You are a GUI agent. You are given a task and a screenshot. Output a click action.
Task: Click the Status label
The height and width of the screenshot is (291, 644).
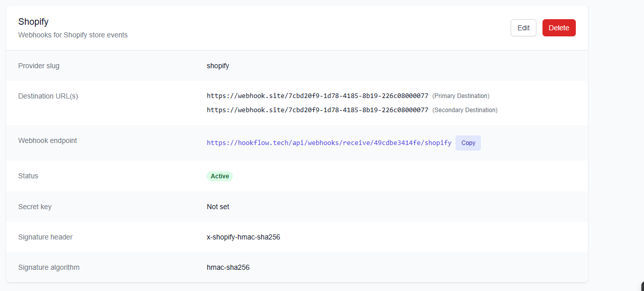pos(28,176)
